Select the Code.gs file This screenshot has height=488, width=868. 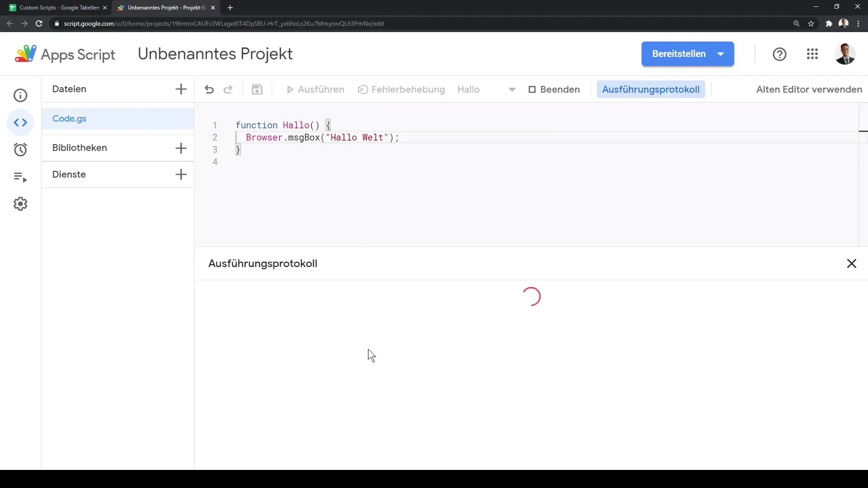(69, 119)
